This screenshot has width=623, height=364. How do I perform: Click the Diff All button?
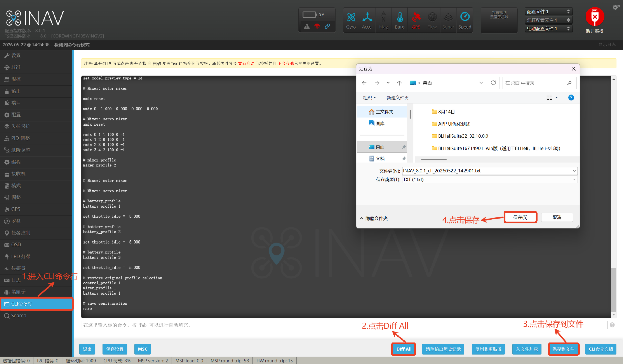point(404,349)
